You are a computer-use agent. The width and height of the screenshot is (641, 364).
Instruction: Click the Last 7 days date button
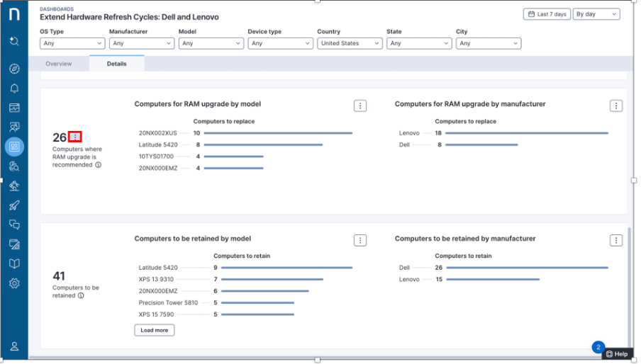(546, 14)
